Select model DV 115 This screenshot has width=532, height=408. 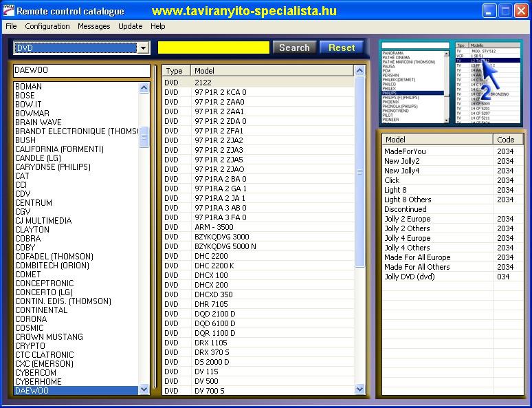point(258,372)
